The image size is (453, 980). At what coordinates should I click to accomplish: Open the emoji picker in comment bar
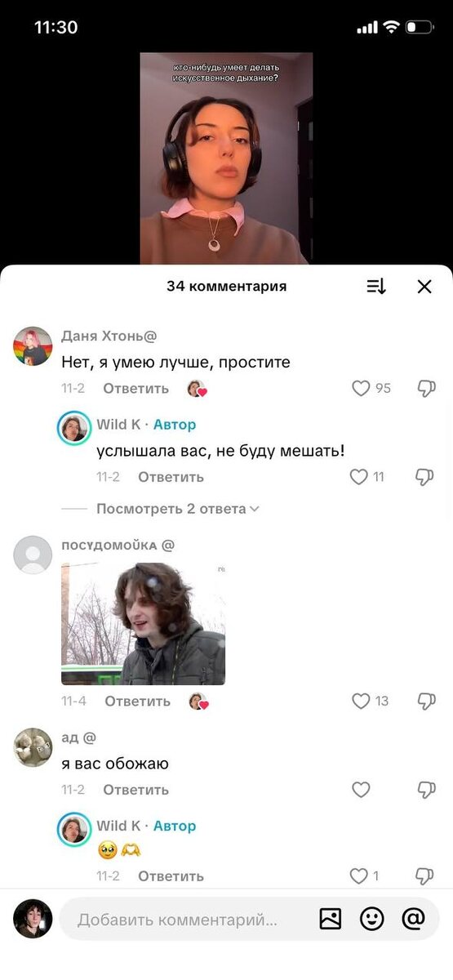coord(372,920)
